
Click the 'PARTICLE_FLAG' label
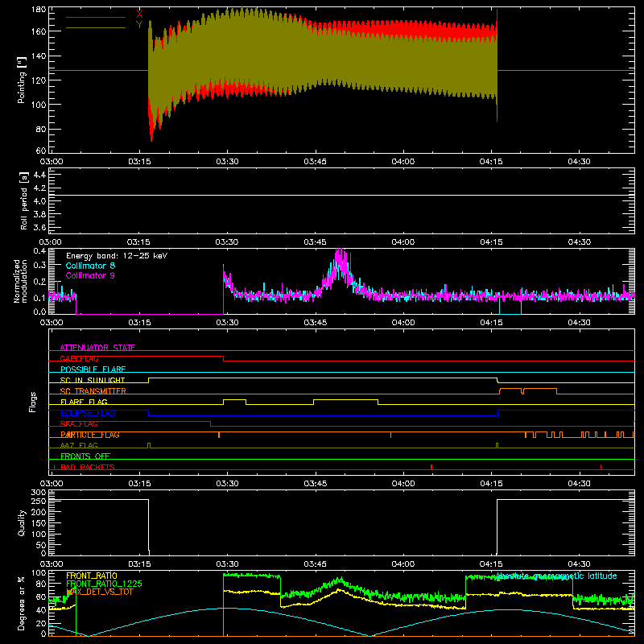90,435
